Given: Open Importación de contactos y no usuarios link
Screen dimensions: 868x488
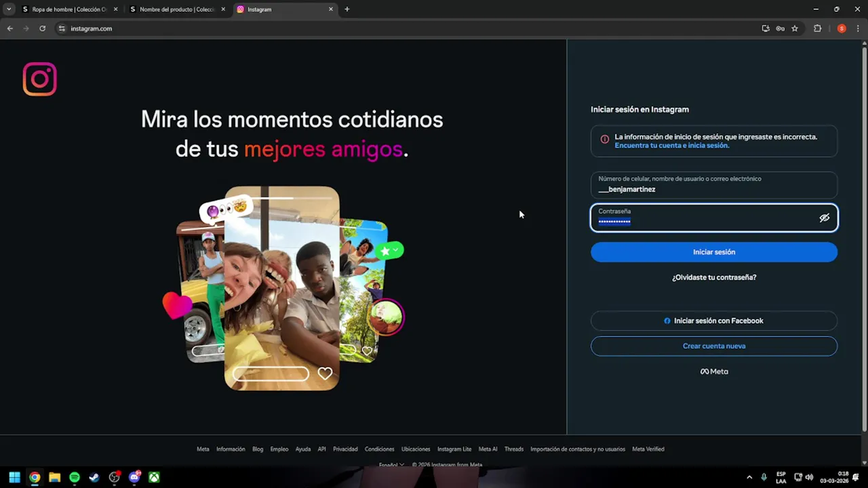Looking at the screenshot, I should click(x=578, y=449).
